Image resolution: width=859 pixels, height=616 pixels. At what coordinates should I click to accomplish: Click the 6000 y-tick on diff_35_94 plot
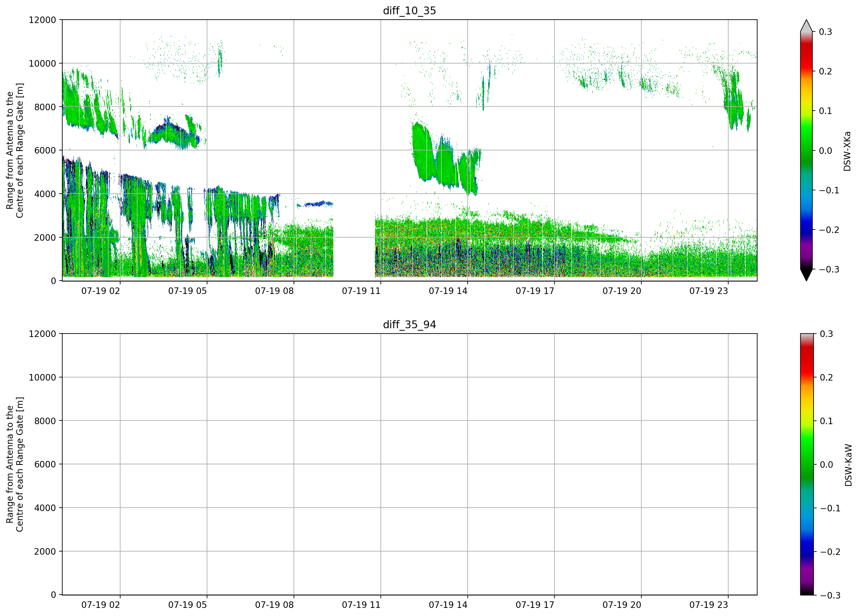point(45,464)
